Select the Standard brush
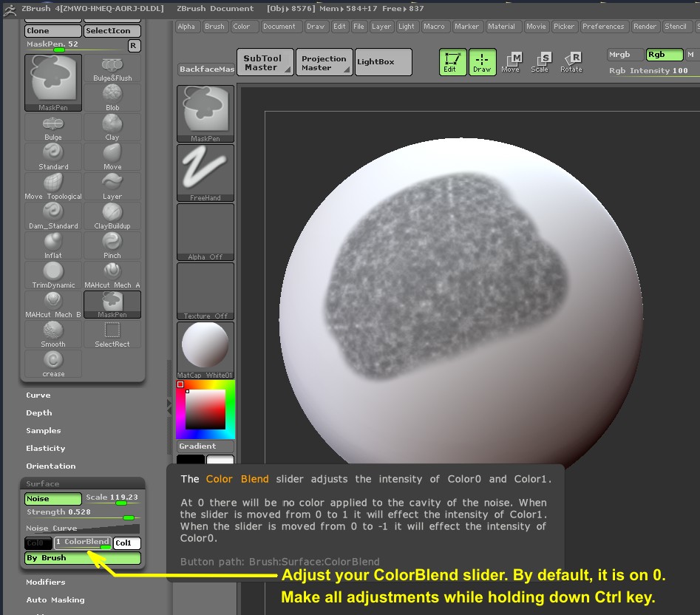Viewport: 700px width, 615px height. tap(53, 157)
